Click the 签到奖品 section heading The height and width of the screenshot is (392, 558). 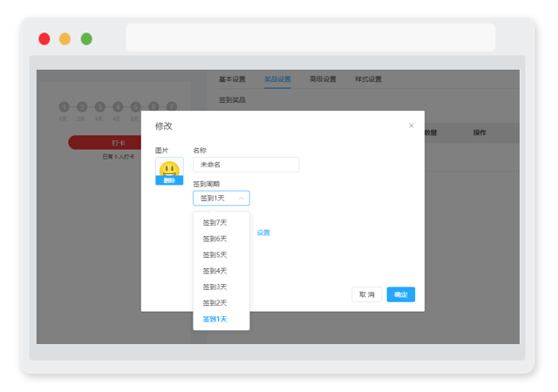click(x=232, y=100)
